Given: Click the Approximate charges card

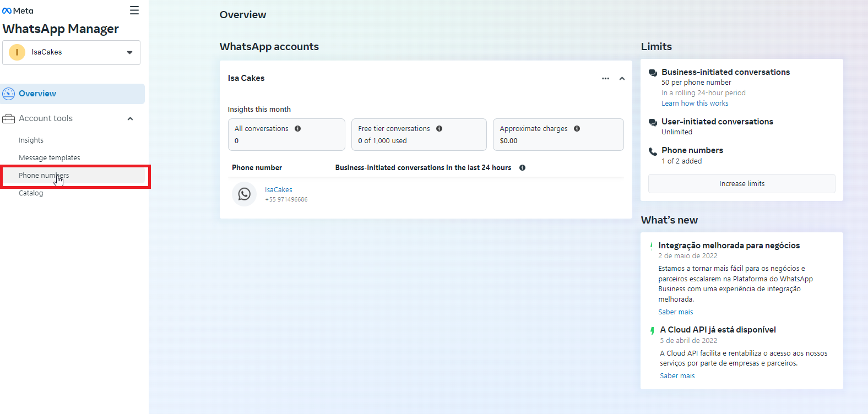Looking at the screenshot, I should [558, 134].
